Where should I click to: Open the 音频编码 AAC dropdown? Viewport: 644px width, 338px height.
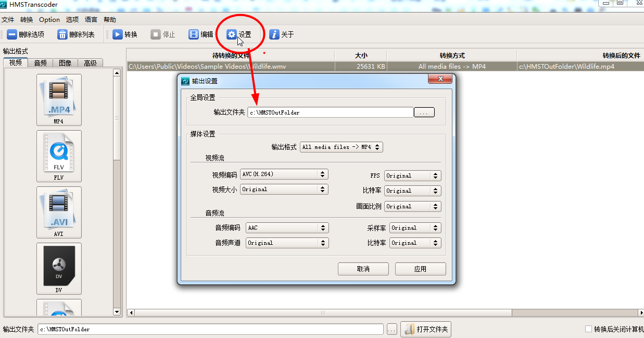click(287, 228)
